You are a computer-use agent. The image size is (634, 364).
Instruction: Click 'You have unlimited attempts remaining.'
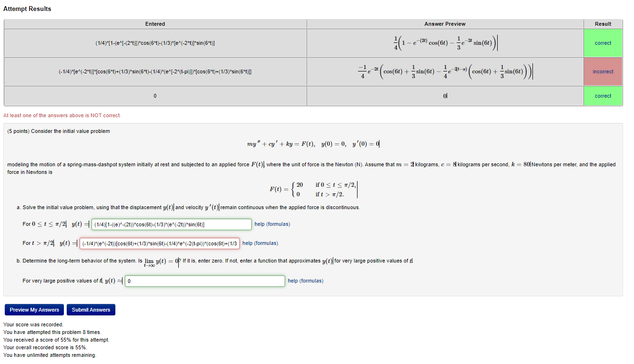(x=50, y=355)
